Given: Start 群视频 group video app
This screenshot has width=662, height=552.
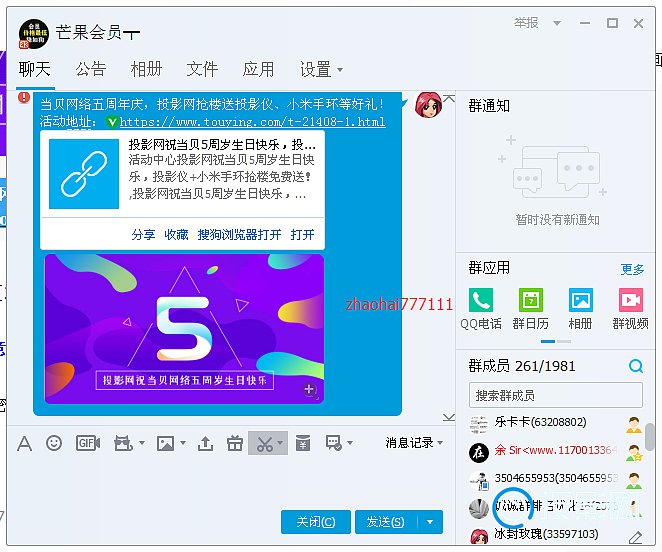Looking at the screenshot, I should [630, 308].
